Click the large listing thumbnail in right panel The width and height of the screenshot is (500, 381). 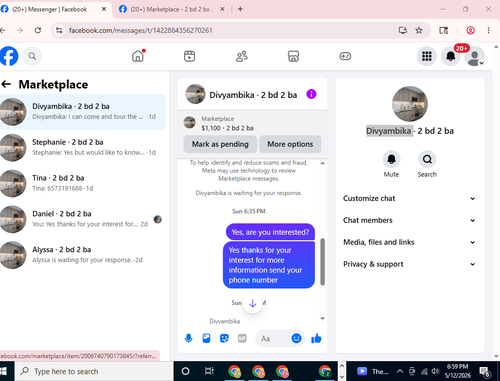pos(410,104)
